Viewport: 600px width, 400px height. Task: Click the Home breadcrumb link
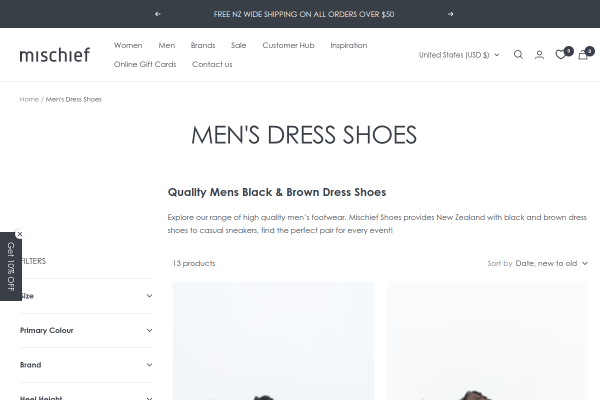click(x=29, y=99)
